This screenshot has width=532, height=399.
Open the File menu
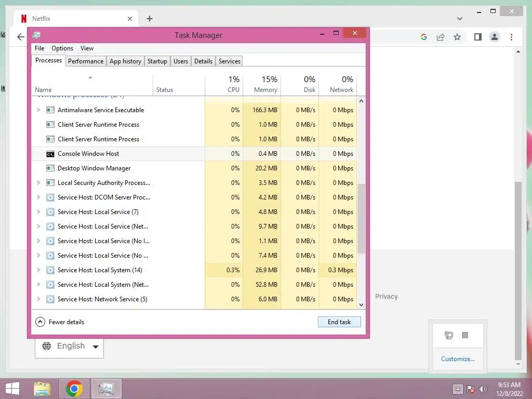pyautogui.click(x=39, y=48)
